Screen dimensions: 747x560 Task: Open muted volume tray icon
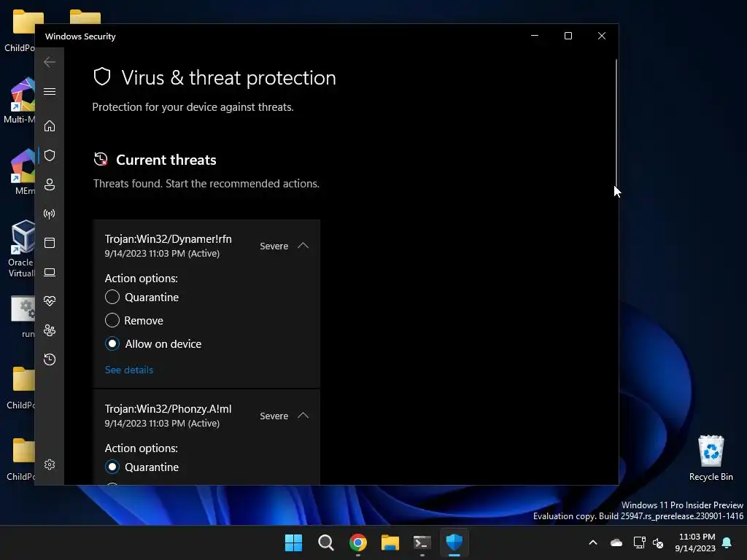(x=658, y=542)
